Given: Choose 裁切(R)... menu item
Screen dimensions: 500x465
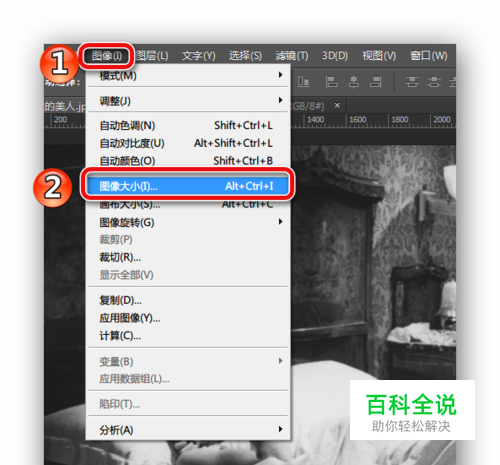Looking at the screenshot, I should (188, 257).
